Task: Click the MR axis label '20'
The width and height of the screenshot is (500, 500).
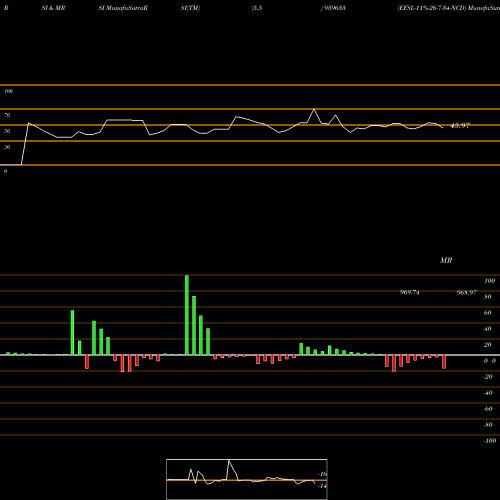Action: coord(488,345)
